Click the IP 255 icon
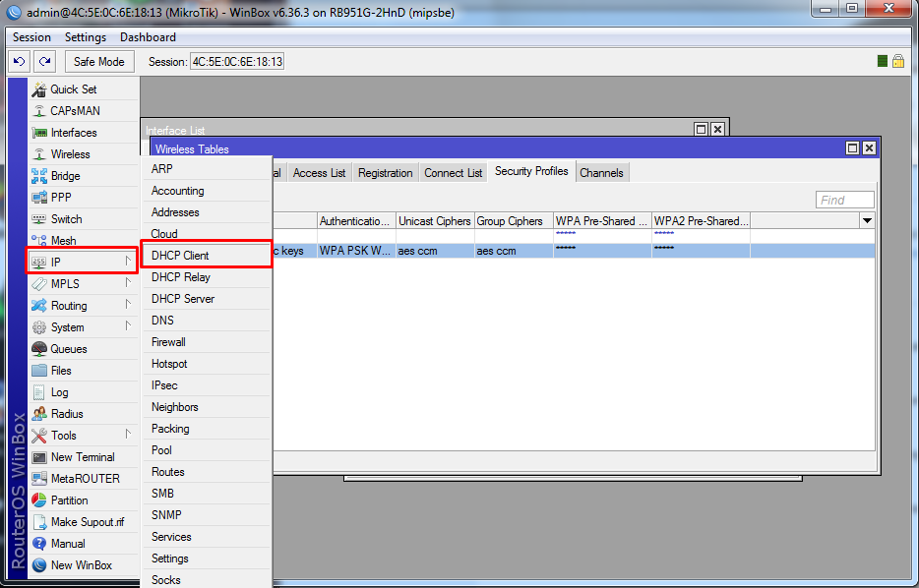 (x=39, y=263)
